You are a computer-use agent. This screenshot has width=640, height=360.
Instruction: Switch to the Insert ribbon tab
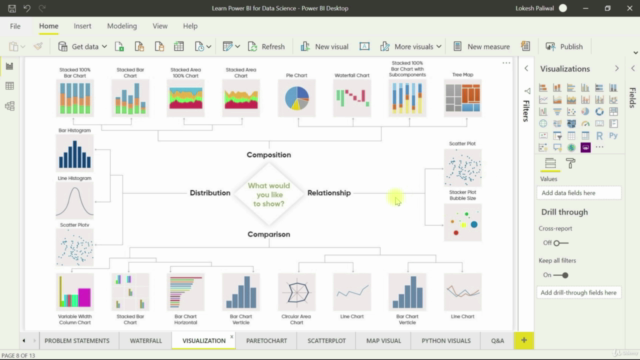[82, 26]
